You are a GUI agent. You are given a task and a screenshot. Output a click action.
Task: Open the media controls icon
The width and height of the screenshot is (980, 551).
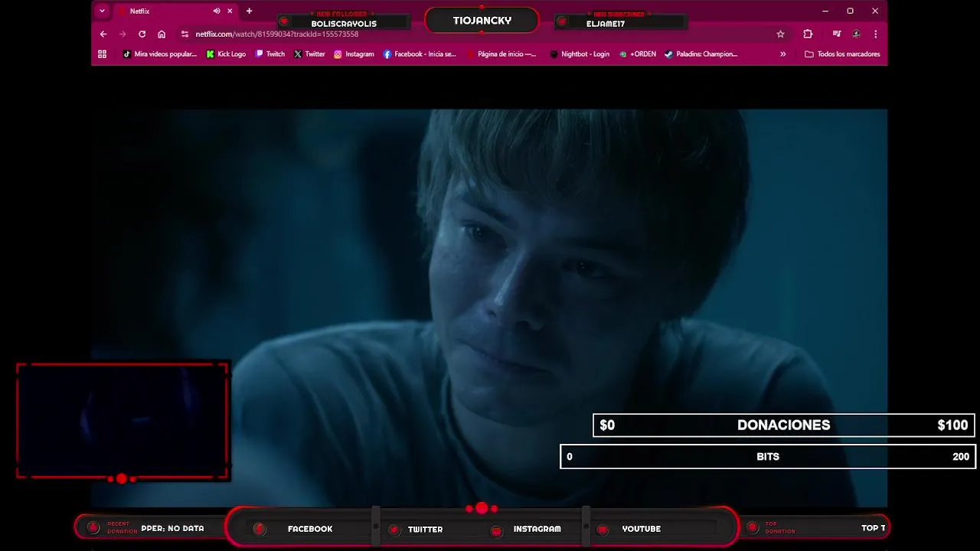tap(837, 34)
